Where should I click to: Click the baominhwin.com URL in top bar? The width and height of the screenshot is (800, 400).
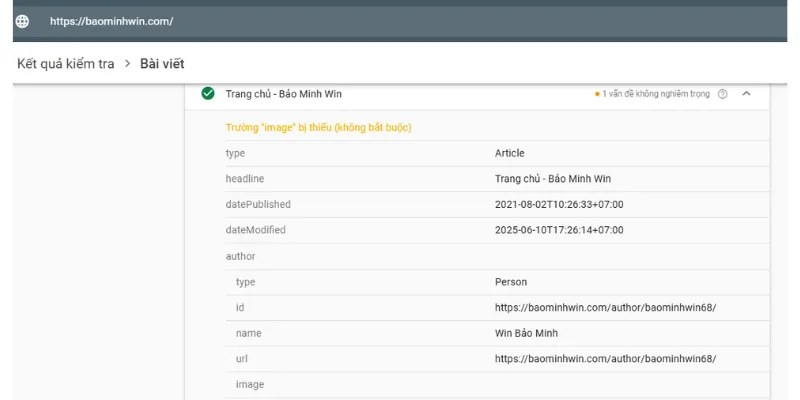pyautogui.click(x=111, y=21)
